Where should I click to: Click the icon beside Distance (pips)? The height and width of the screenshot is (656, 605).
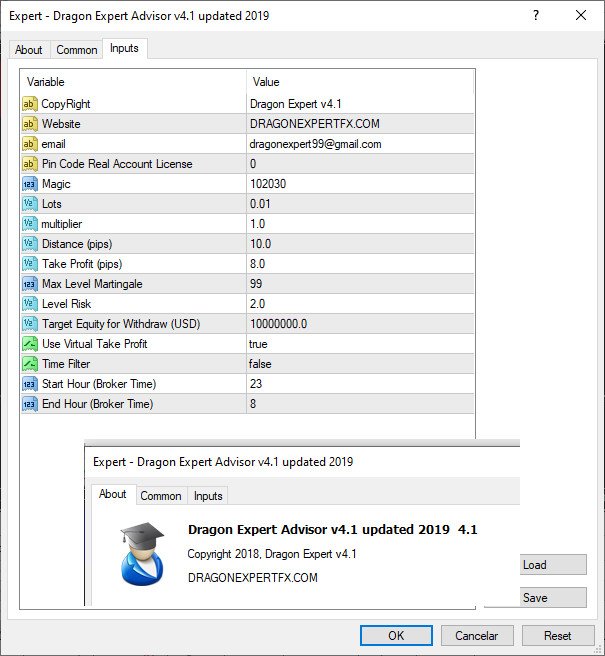[30, 244]
